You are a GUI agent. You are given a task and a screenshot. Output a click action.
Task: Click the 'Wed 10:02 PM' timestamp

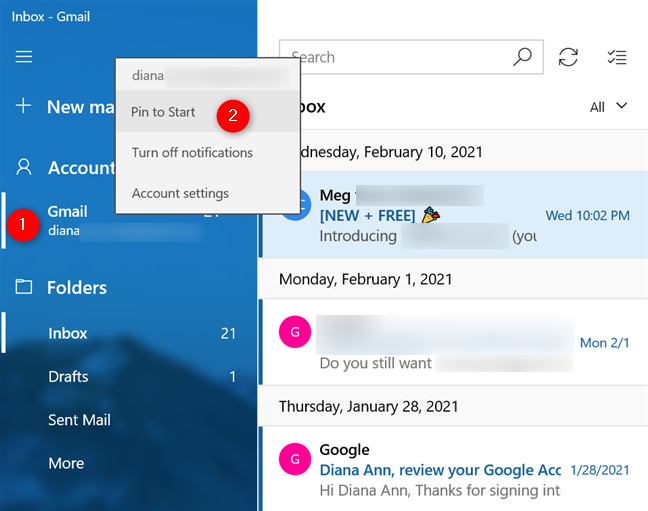587,215
